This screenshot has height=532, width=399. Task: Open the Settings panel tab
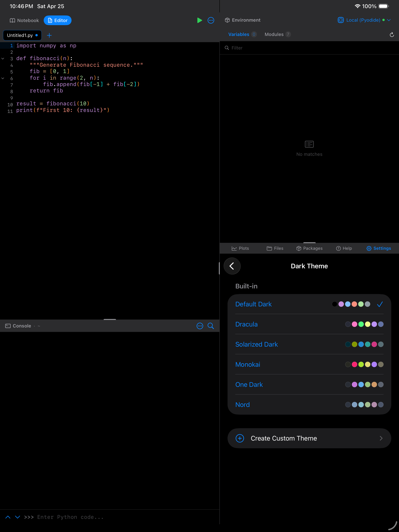[379, 248]
